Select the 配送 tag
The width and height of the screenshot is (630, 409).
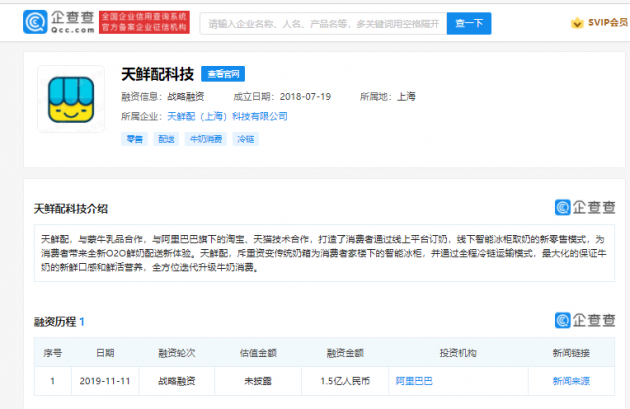[x=166, y=139]
